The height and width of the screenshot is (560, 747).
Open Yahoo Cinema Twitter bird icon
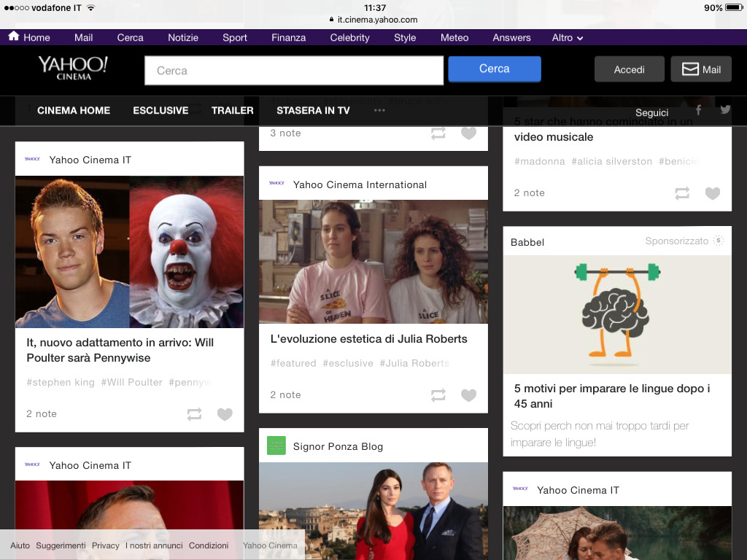pyautogui.click(x=725, y=110)
